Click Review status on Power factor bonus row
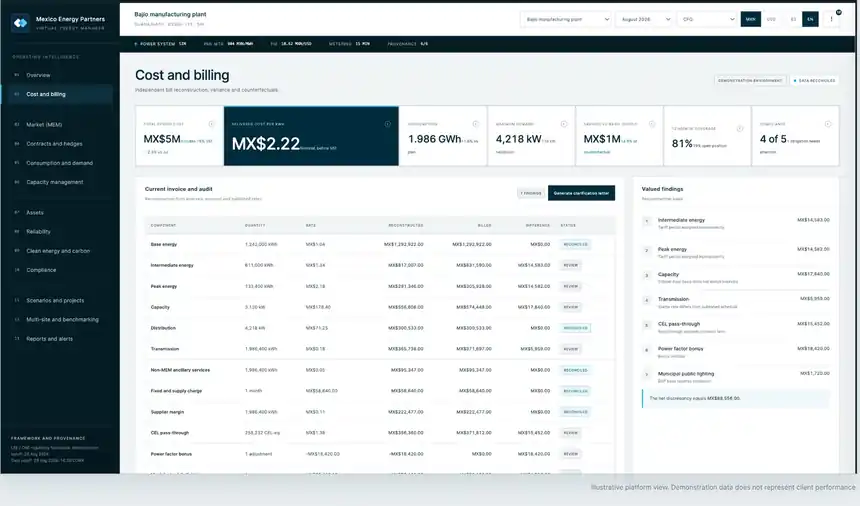Screen dimensions: 860x506 (571, 454)
